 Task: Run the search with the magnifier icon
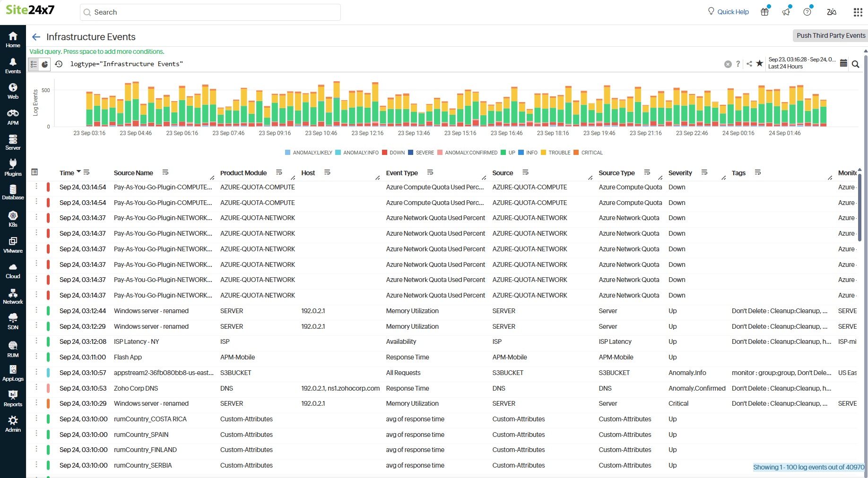tap(856, 64)
